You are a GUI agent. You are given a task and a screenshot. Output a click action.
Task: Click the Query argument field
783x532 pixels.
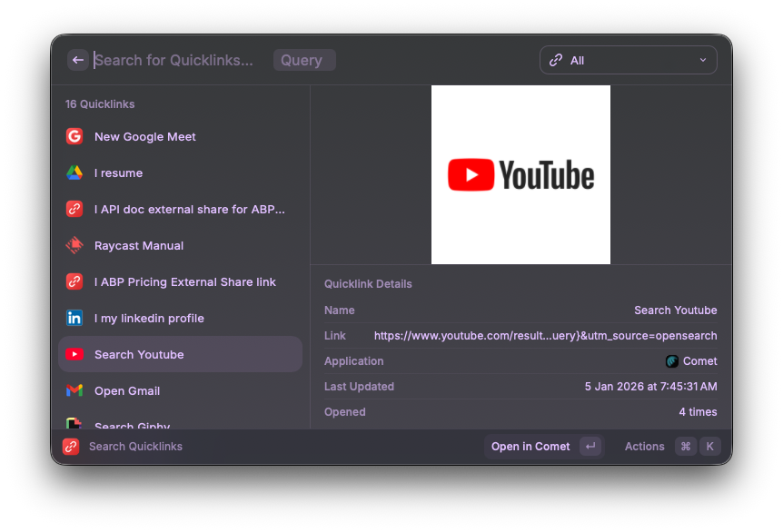click(x=303, y=60)
